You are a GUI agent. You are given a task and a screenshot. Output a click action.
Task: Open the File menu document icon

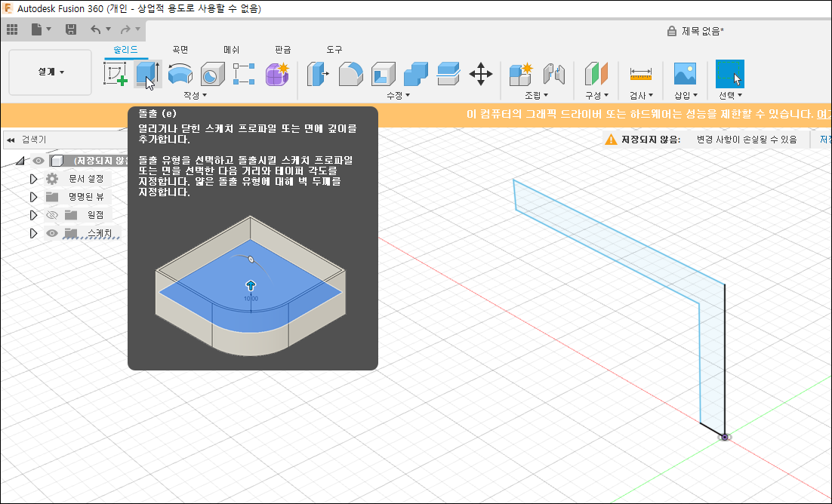pos(36,29)
